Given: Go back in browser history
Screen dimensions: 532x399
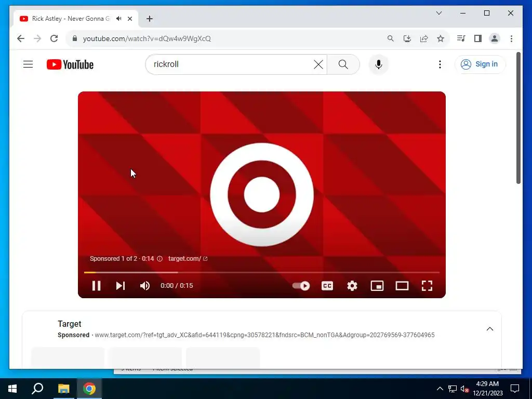Looking at the screenshot, I should 21,38.
